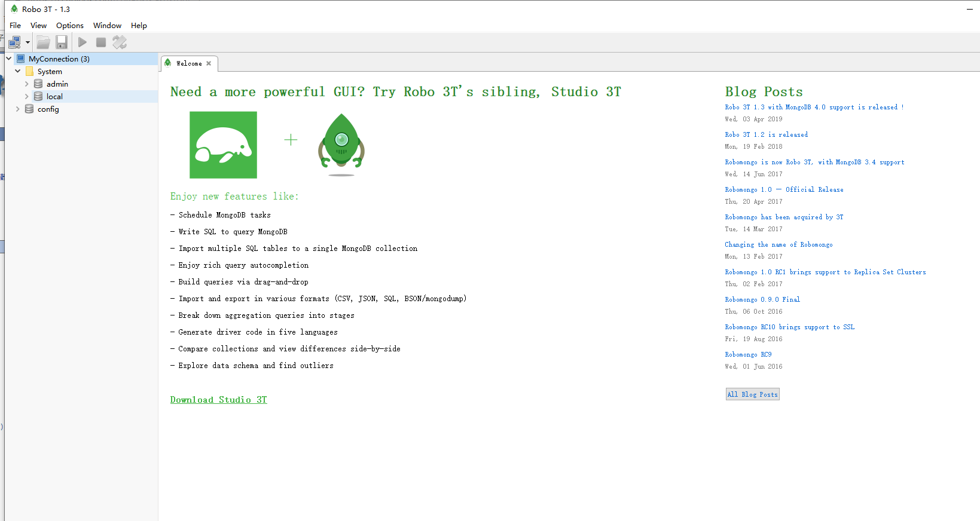Click the Rotate orientation toolbar icon
The height and width of the screenshot is (521, 980).
point(120,42)
